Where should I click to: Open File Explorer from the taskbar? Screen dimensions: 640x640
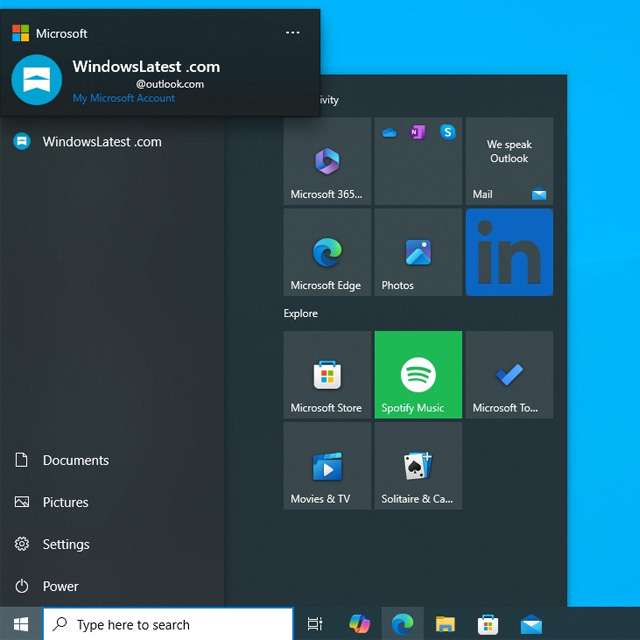pos(445,624)
